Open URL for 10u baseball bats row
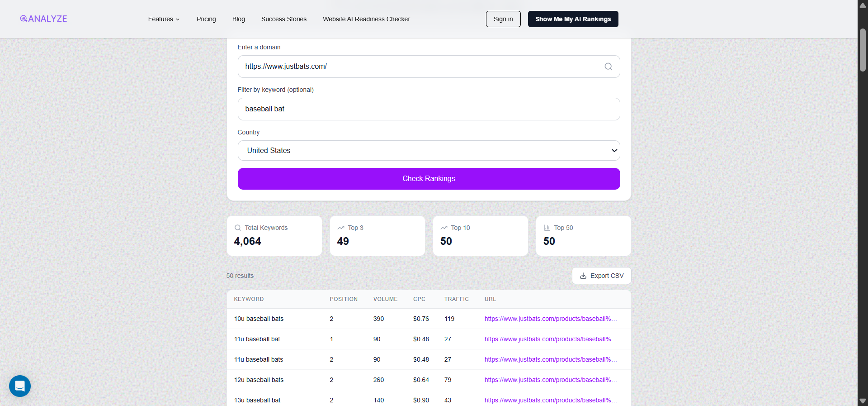The height and width of the screenshot is (406, 868). pyautogui.click(x=551, y=319)
